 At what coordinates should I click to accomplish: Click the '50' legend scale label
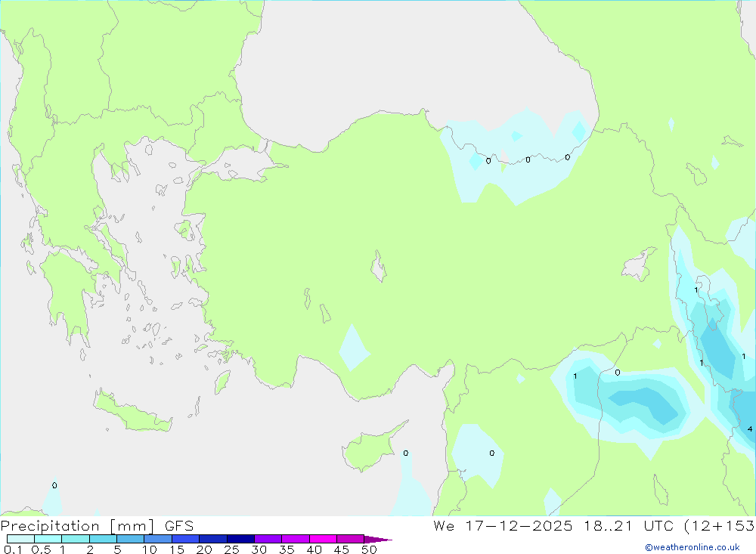pyautogui.click(x=370, y=549)
